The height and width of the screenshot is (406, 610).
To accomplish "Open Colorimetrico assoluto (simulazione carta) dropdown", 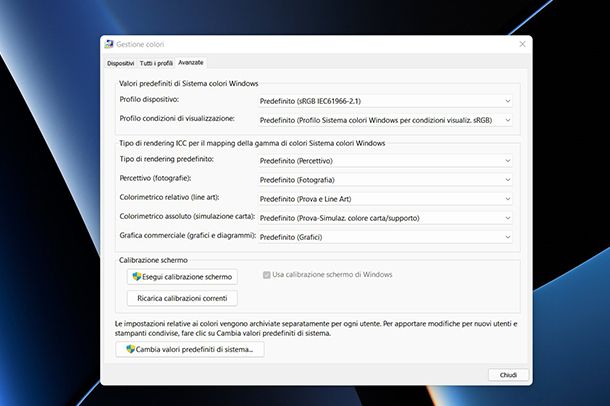I will click(x=385, y=218).
